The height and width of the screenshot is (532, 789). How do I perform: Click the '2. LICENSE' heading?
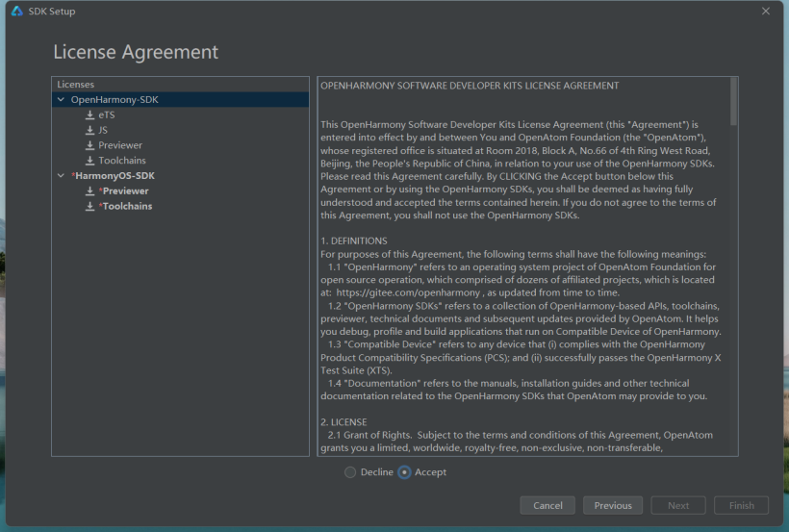pos(344,421)
